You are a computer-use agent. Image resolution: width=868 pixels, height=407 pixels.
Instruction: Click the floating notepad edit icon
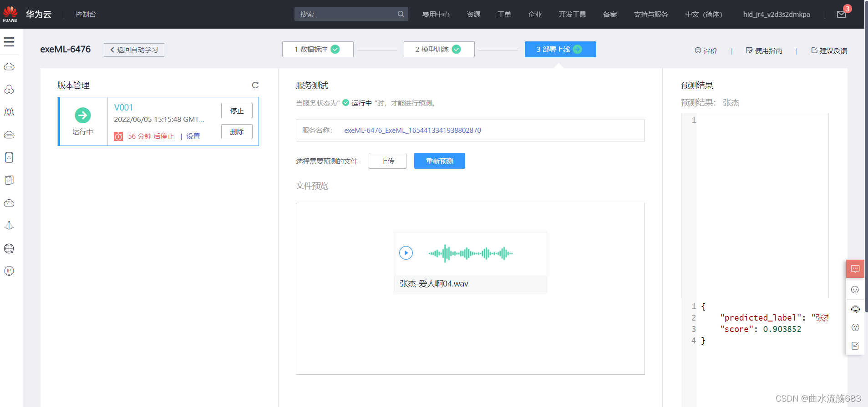point(855,346)
